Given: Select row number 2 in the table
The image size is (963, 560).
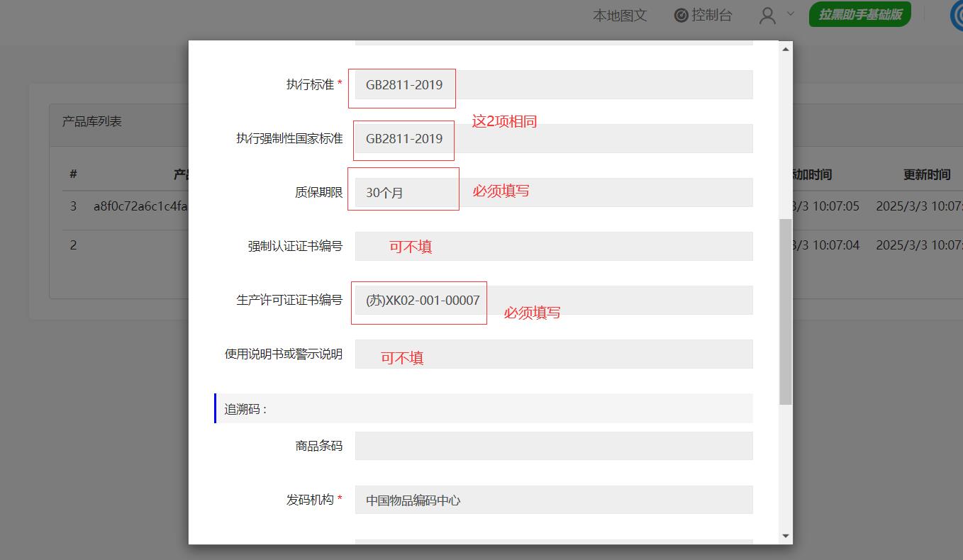Looking at the screenshot, I should (x=73, y=245).
